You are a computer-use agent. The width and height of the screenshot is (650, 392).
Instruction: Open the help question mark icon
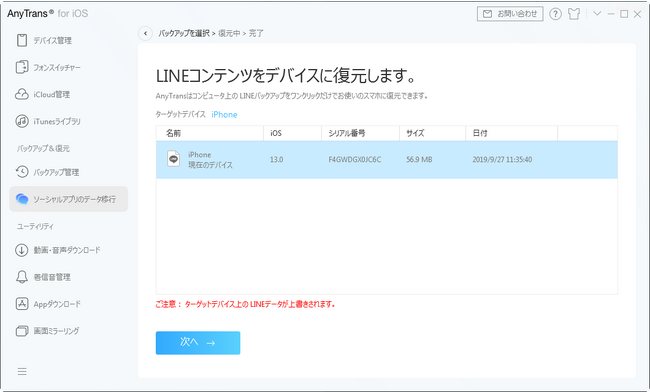coord(555,14)
